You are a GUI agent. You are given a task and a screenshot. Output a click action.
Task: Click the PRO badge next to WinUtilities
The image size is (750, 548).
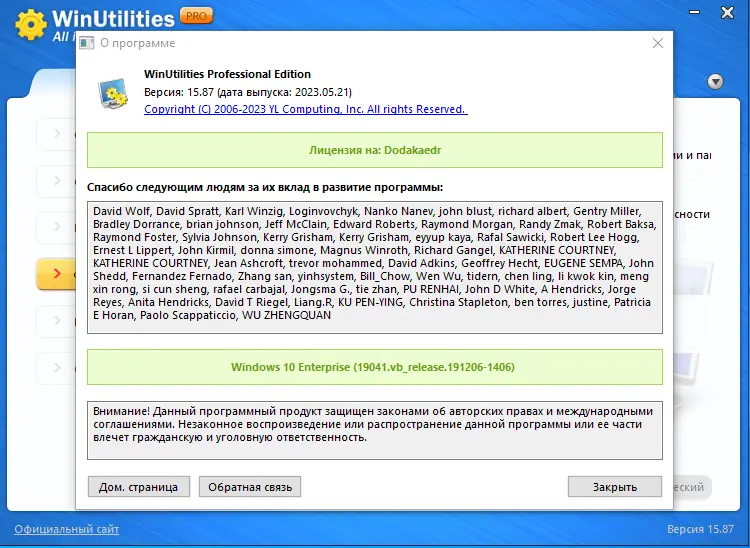coord(196,16)
